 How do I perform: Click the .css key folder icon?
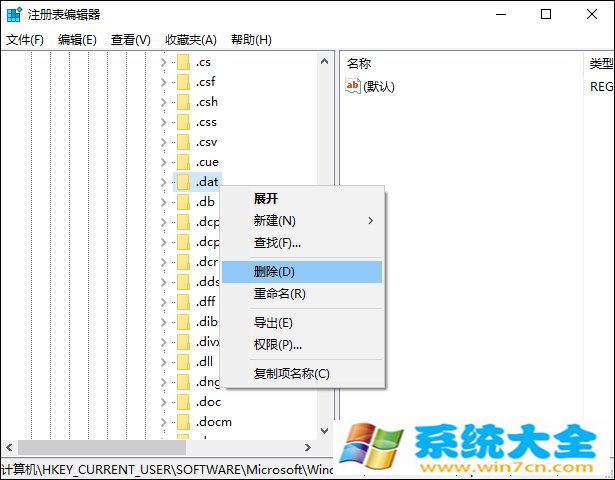pos(183,122)
